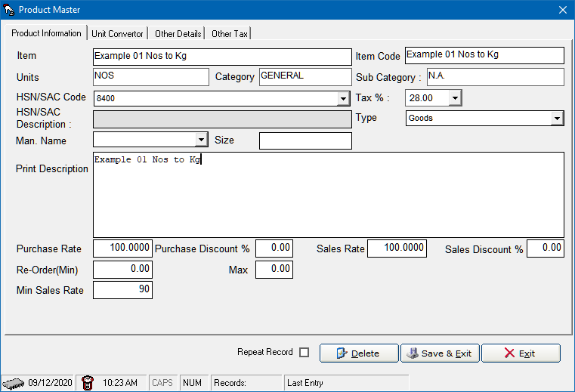Viewport: 575px width, 392px height.
Task: Go to the Other Details tab
Action: click(178, 34)
